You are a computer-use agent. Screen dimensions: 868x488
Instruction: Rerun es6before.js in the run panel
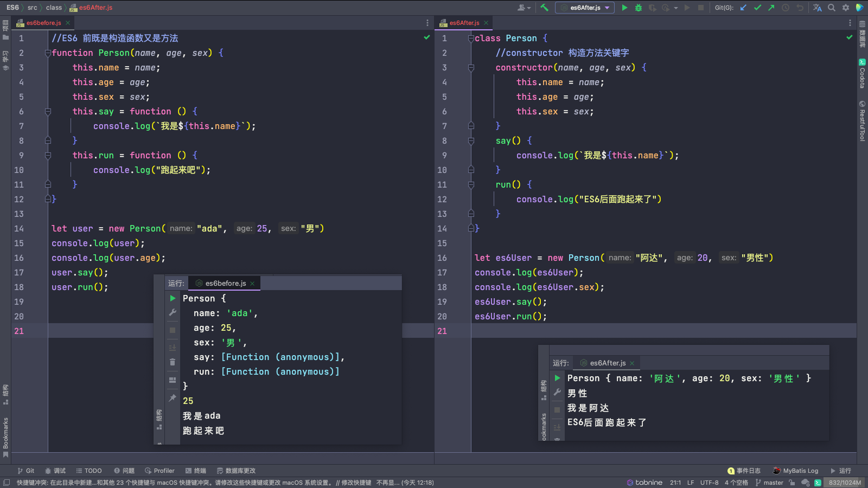pyautogui.click(x=173, y=298)
